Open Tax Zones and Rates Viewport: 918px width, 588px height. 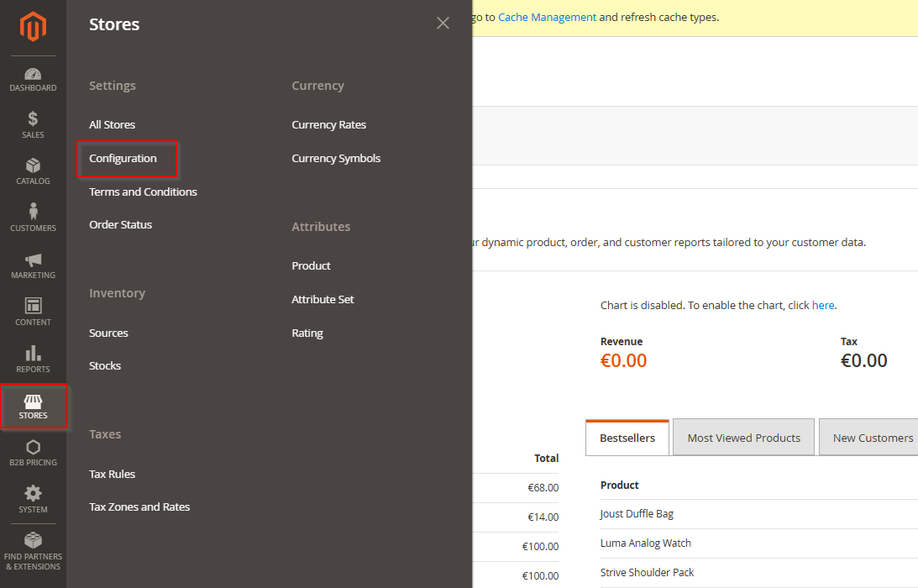[x=139, y=507]
